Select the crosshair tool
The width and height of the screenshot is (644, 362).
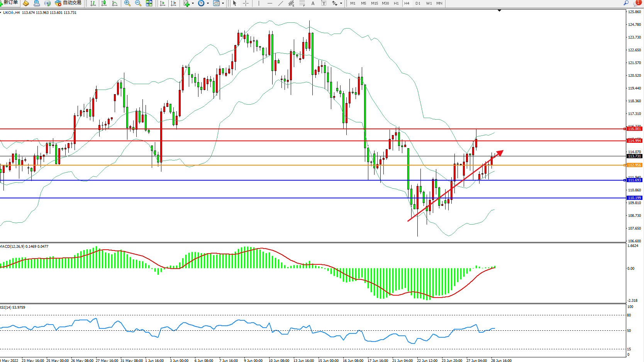(x=246, y=3)
